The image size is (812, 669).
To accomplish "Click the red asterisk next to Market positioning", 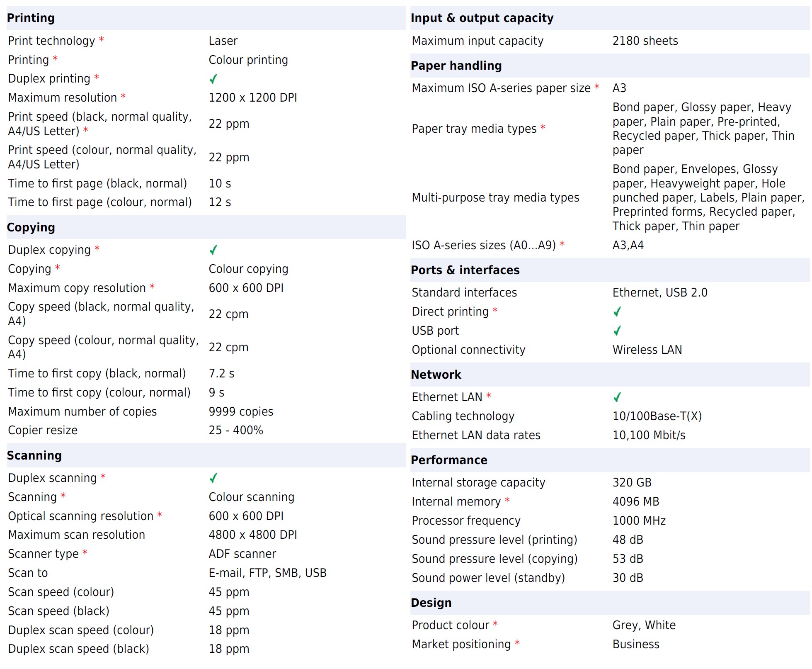I will click(517, 643).
